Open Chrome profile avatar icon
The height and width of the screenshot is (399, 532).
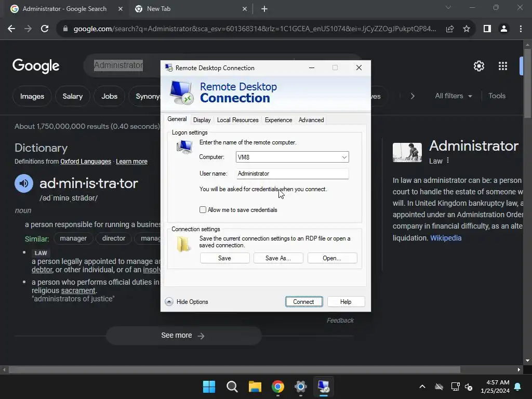504,29
